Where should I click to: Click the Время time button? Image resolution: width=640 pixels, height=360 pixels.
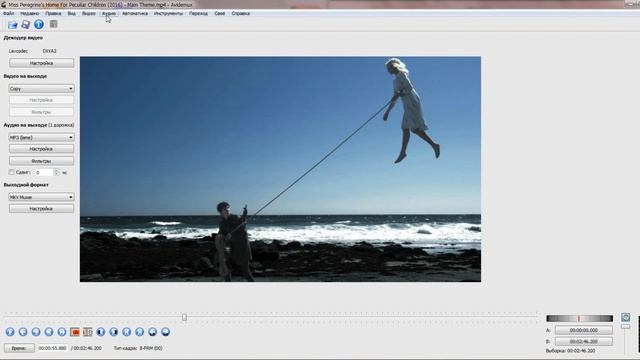pos(19,348)
